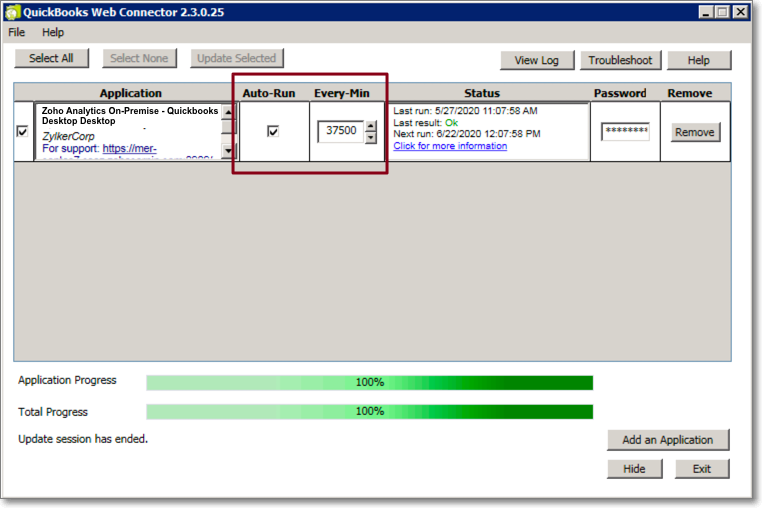Click the Update Selected button
The height and width of the screenshot is (508, 762).
pyautogui.click(x=237, y=58)
